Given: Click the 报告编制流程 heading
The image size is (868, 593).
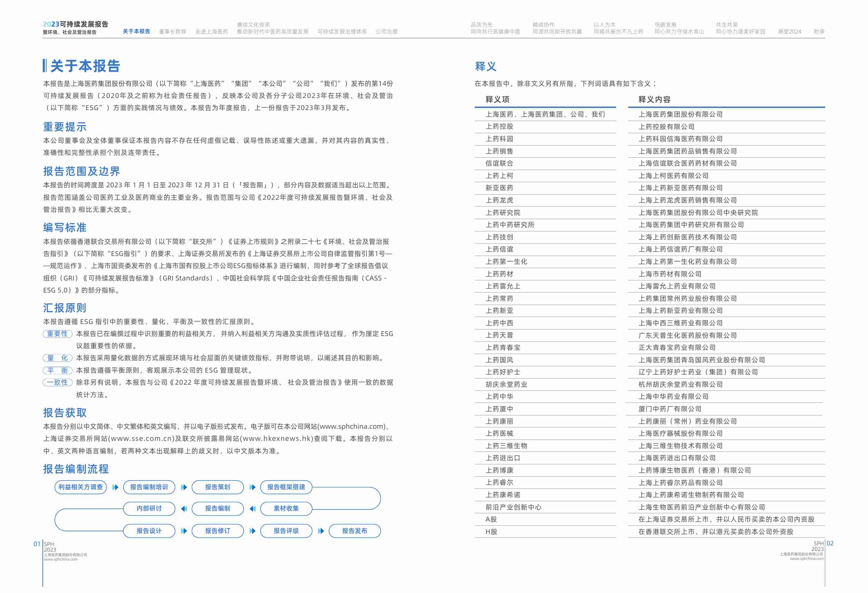Looking at the screenshot, I should coord(76,469).
